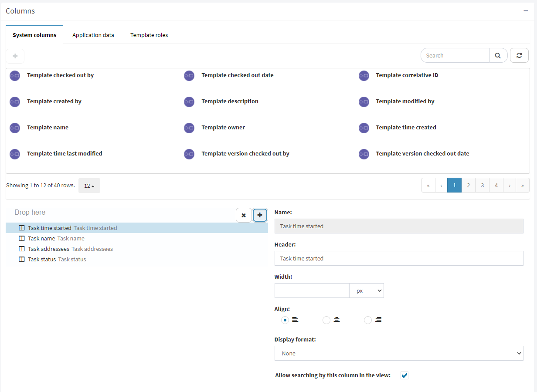
Task: Select the Task addressees column row
Action: pyautogui.click(x=137, y=249)
